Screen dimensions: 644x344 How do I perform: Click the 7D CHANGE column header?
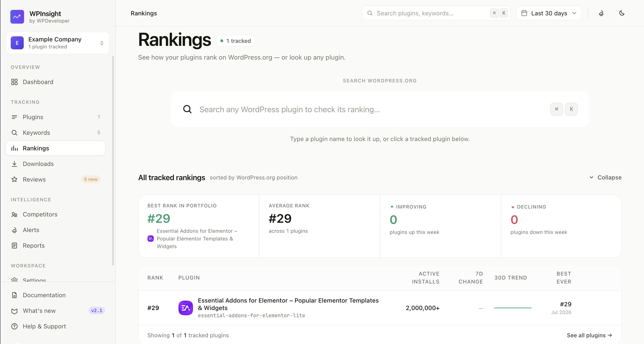(x=471, y=278)
